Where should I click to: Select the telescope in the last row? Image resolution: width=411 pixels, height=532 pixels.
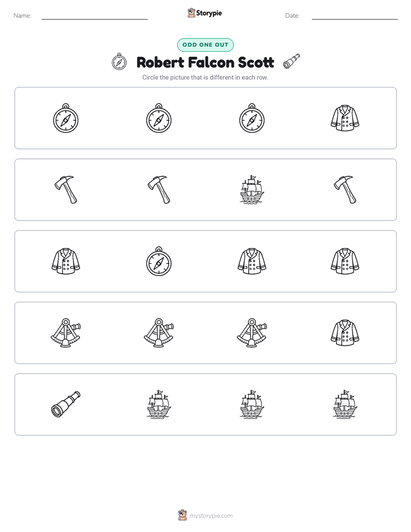[x=66, y=404]
